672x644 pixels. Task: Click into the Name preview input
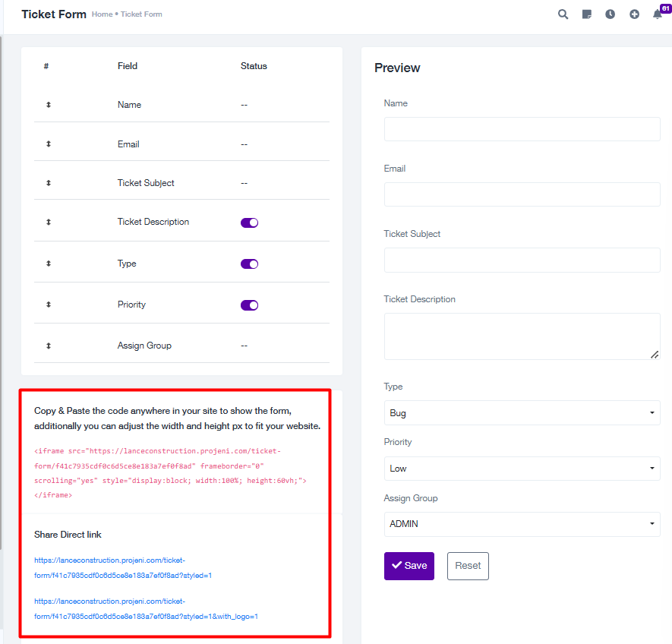[x=522, y=129]
